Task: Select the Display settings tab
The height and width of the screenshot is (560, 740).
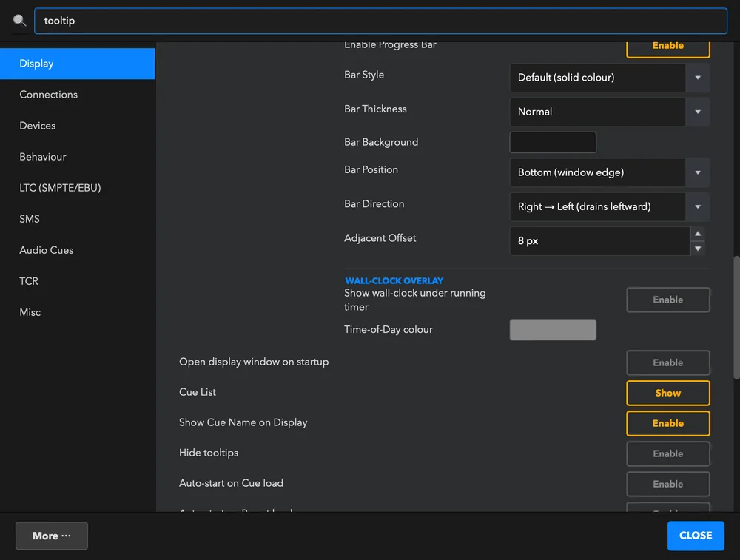Action: tap(78, 64)
